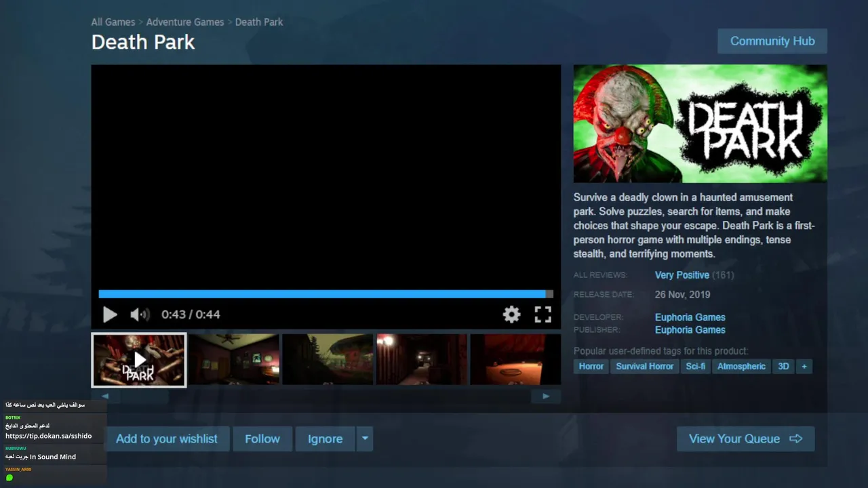
Task: Select the Survival Horror tag
Action: [x=645, y=366]
